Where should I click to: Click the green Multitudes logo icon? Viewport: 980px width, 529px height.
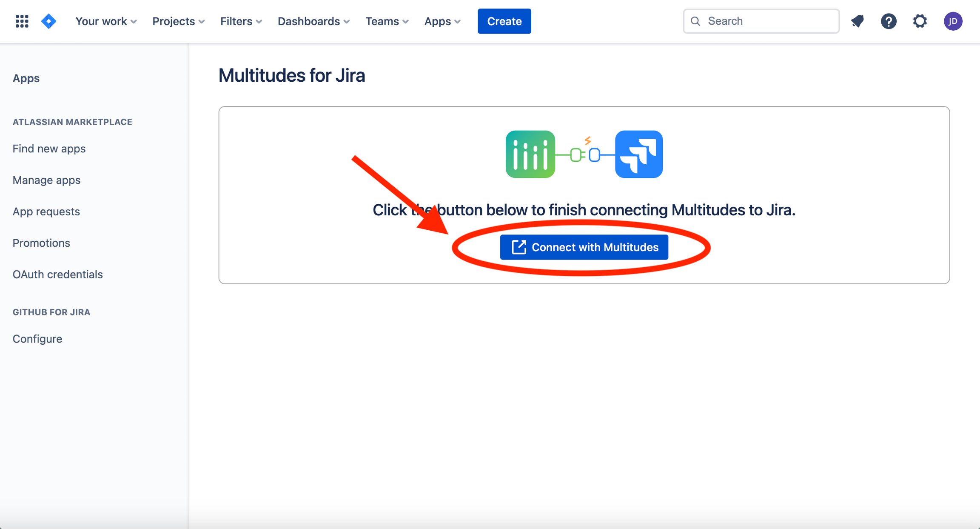[530, 154]
